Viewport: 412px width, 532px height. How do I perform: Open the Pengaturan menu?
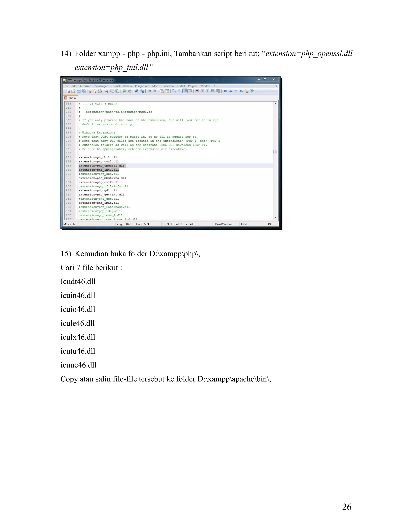(142, 86)
